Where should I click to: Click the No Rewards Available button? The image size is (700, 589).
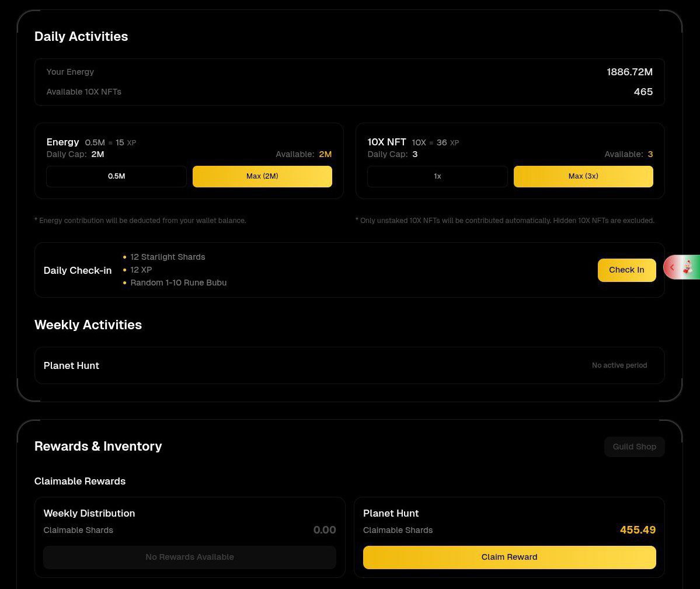(189, 557)
